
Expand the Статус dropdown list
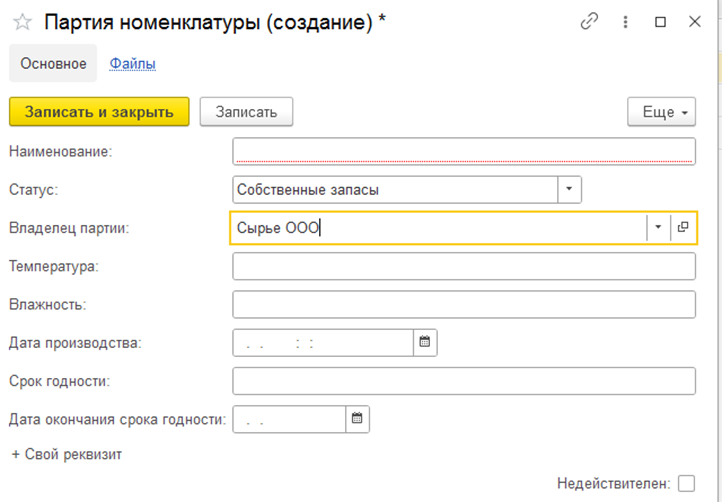tap(569, 189)
